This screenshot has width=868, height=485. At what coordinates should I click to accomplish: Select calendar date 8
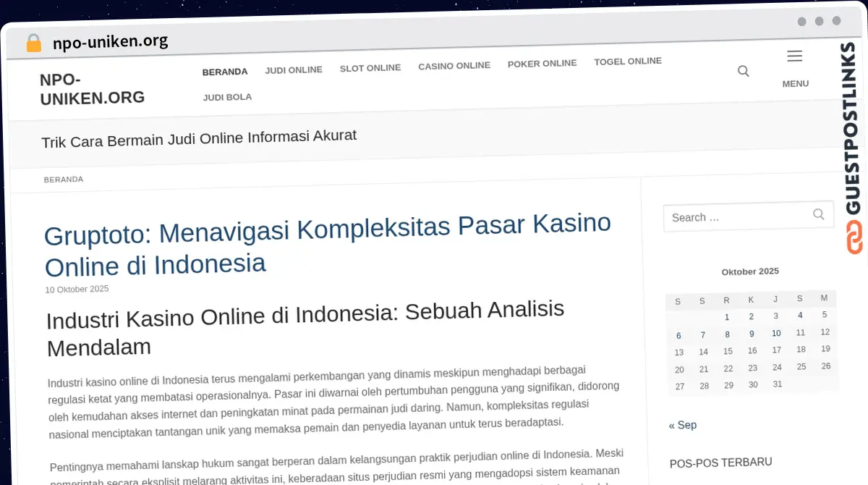[727, 334]
